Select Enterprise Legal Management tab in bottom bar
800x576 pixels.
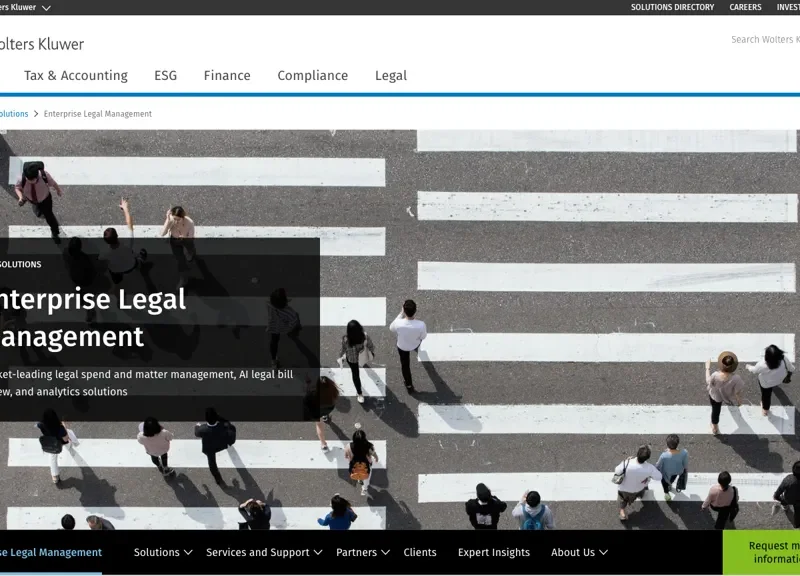pos(50,552)
